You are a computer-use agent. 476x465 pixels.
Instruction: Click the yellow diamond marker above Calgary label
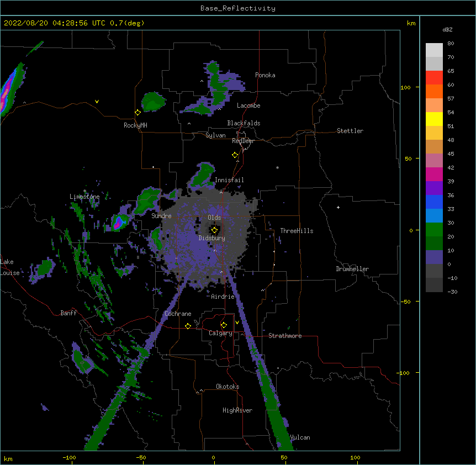(x=224, y=325)
